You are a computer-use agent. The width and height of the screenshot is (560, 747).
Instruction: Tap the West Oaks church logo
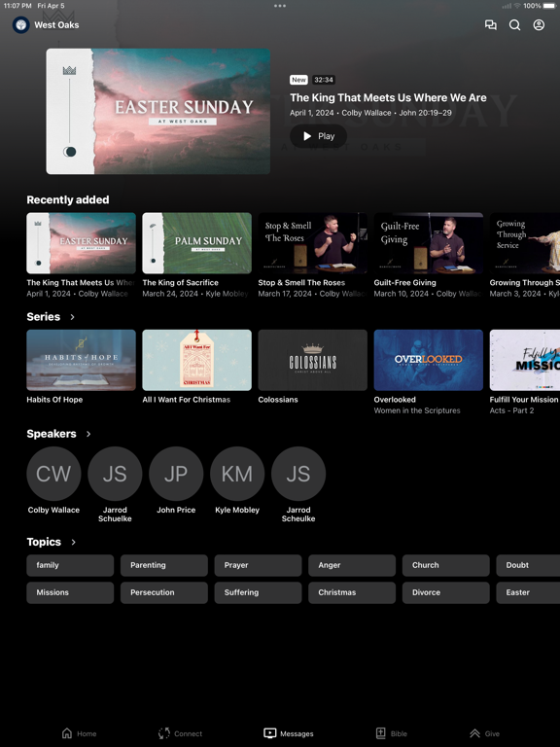click(x=21, y=24)
